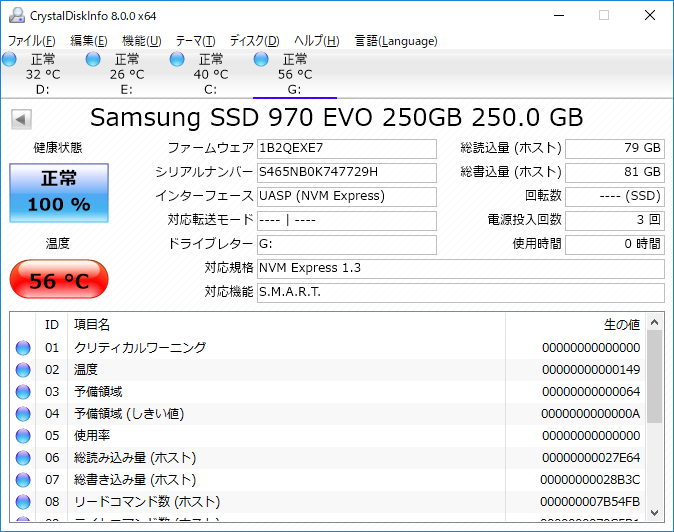Click status orb for 06 総読み込み量 (ホスト)
Image resolution: width=674 pixels, height=532 pixels.
tap(23, 458)
